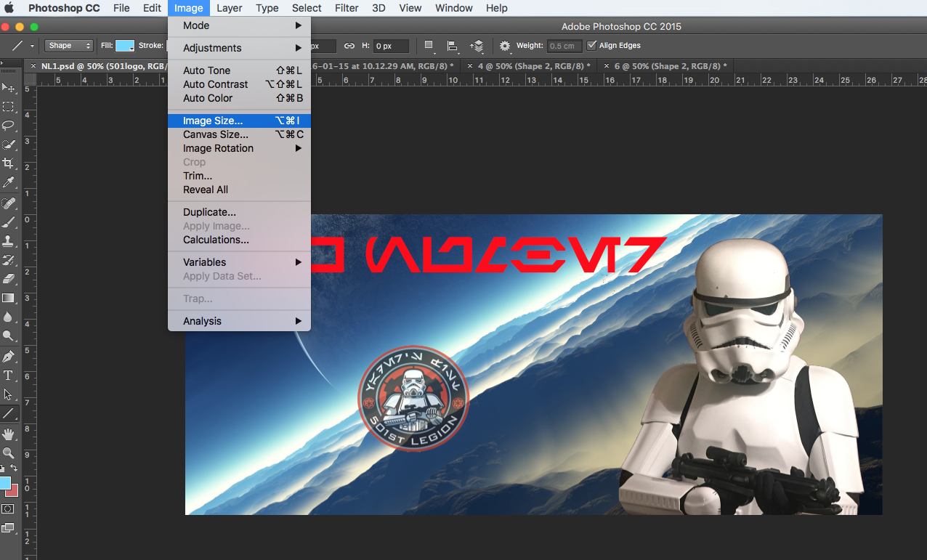Screen dimensions: 927x560
Task: Select the Line tool in toolbar
Action: click(9, 413)
